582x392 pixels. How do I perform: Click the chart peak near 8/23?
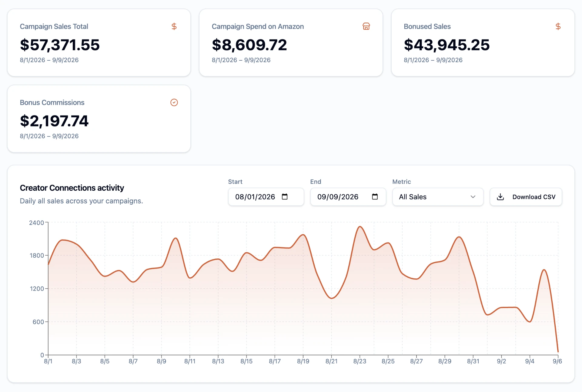point(360,227)
